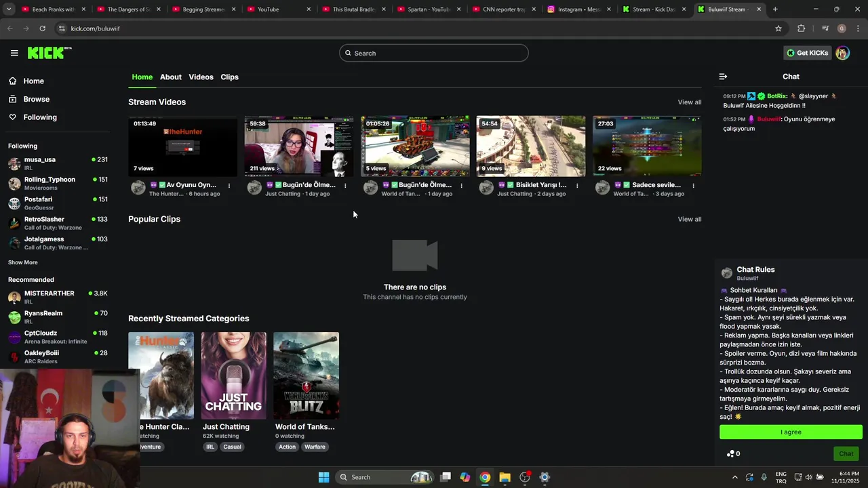
Task: Open options menu for Just Chatting 59:38 video
Action: click(345, 185)
